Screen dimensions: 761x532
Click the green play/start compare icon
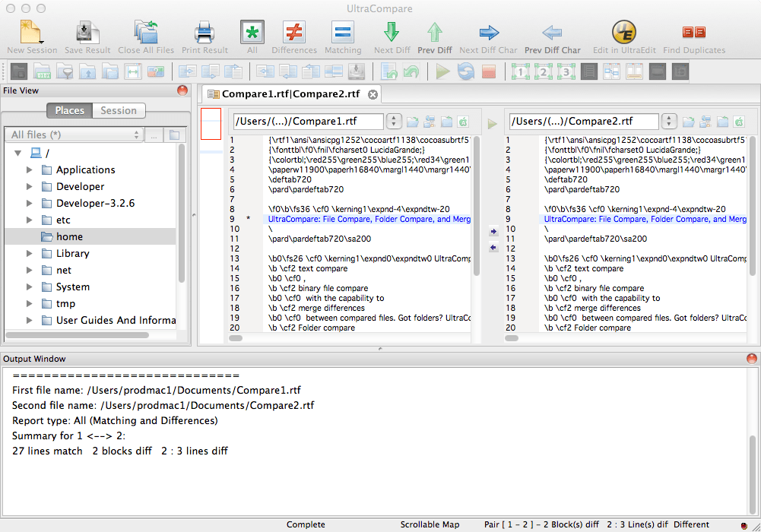pyautogui.click(x=442, y=71)
